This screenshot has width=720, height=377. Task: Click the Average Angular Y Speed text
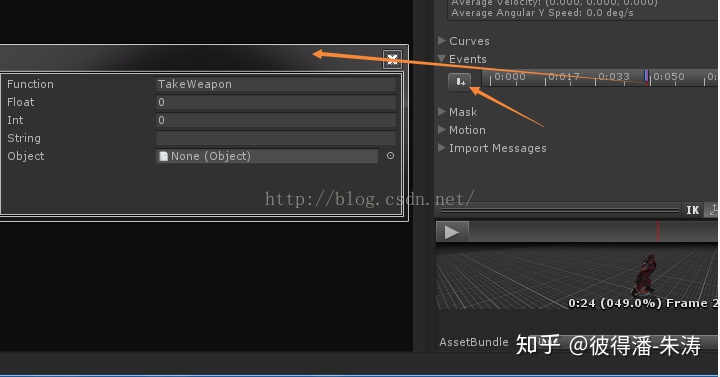(x=542, y=13)
